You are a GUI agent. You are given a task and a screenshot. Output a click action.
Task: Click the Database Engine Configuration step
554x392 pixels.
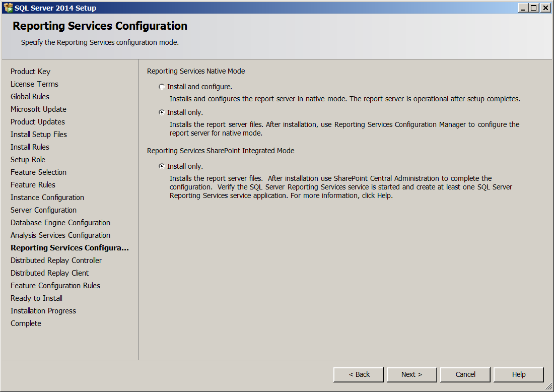click(x=60, y=223)
